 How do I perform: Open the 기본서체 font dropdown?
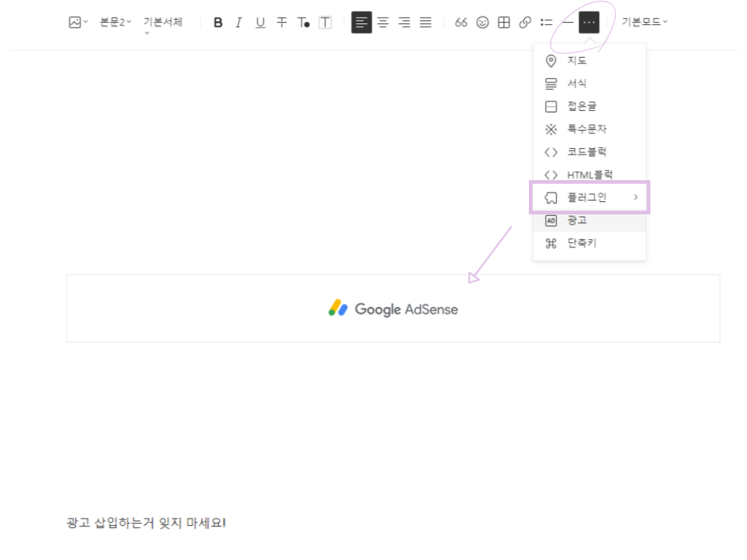point(163,24)
